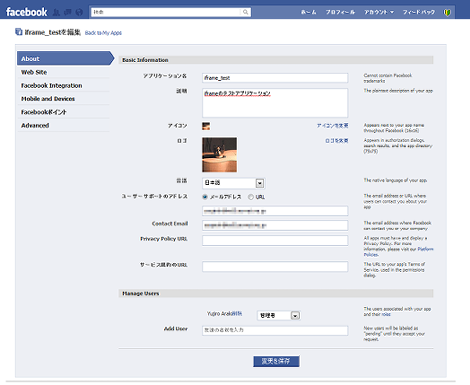Click the Terms of Service URL field
Screen dimensions: 470x385
click(275, 266)
